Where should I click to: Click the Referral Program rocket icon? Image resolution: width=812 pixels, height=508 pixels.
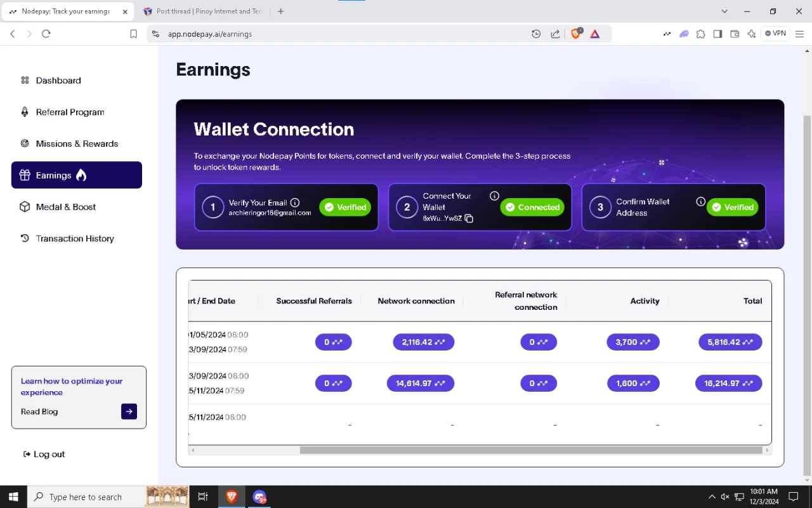pos(25,112)
